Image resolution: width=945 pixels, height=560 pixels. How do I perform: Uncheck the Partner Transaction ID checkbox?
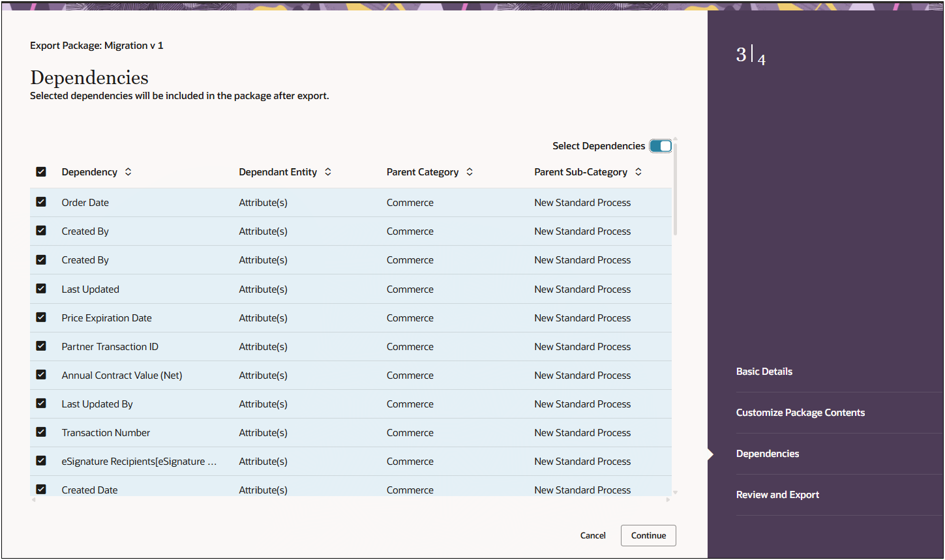coord(41,346)
